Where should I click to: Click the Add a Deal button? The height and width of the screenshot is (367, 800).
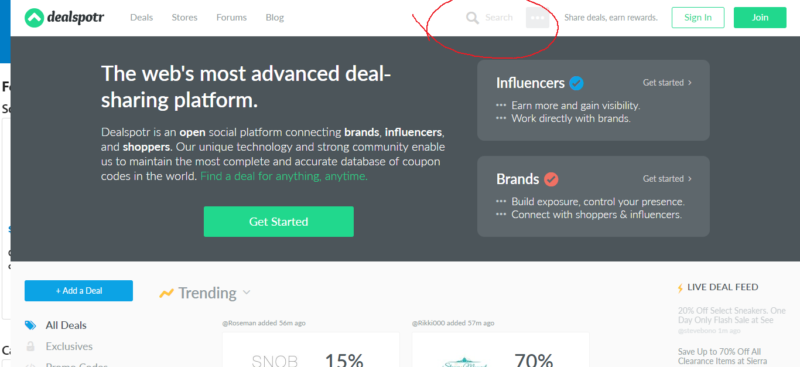[79, 291]
